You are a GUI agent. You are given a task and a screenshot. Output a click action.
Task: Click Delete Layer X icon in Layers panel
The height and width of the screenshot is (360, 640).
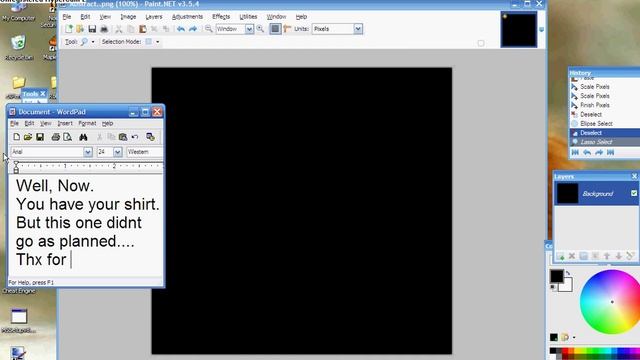(572, 256)
